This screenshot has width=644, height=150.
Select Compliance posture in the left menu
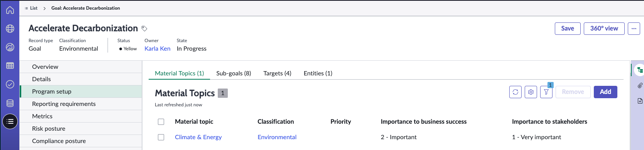click(x=81, y=141)
